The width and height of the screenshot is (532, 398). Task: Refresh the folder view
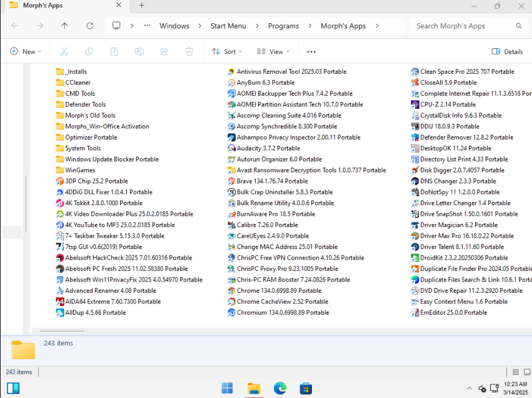coord(89,26)
